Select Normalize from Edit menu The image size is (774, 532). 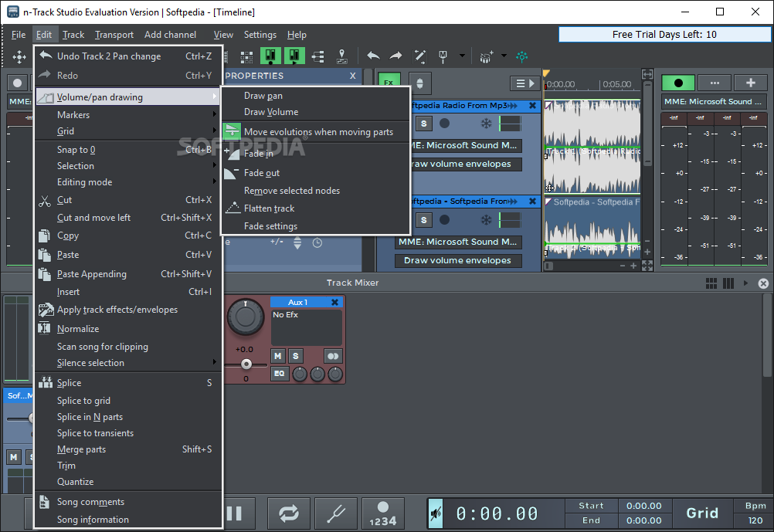point(128,329)
